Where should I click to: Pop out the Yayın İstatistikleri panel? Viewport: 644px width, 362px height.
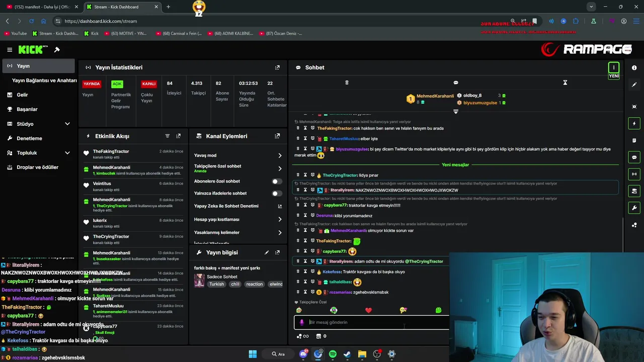click(x=277, y=67)
